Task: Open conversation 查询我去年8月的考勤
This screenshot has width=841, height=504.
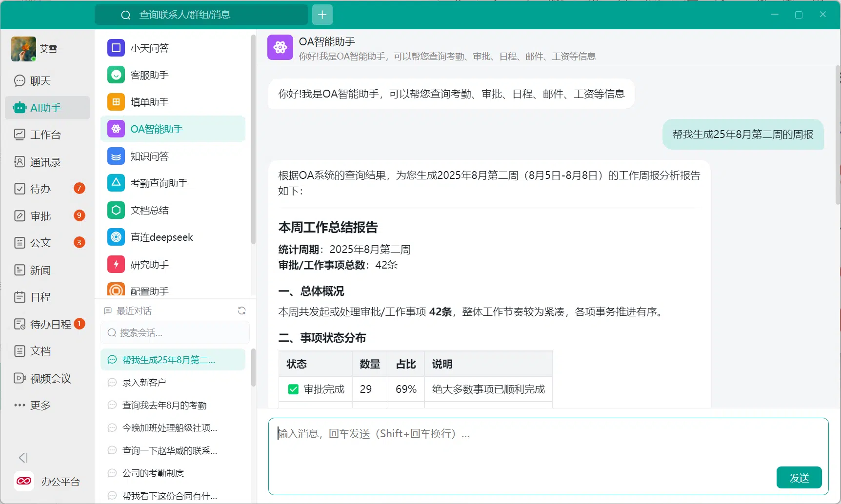Action: coord(173,405)
